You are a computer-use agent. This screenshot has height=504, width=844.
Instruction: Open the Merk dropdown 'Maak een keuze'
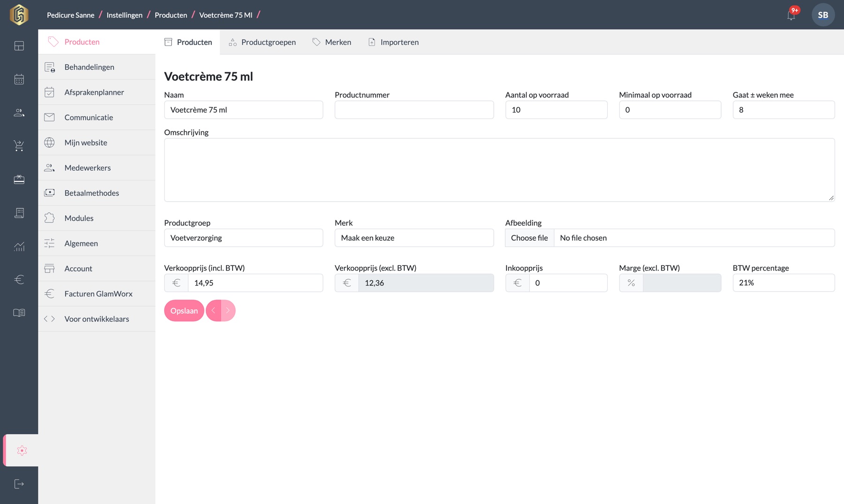[x=414, y=238]
